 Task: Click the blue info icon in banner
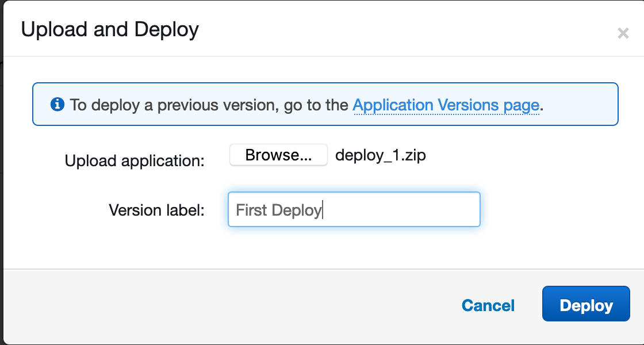click(x=57, y=105)
